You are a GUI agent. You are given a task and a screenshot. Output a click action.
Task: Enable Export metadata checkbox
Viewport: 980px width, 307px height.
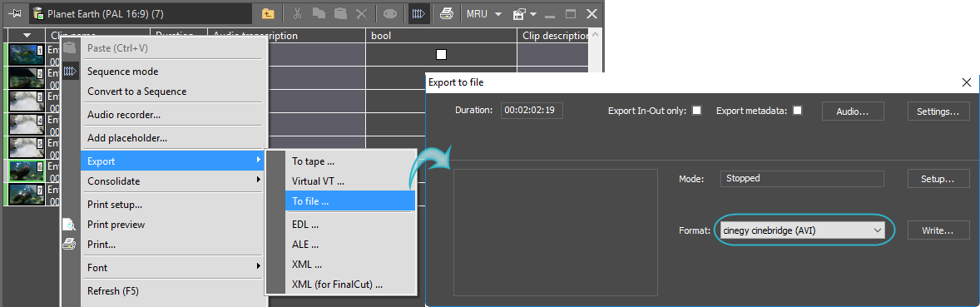click(797, 111)
